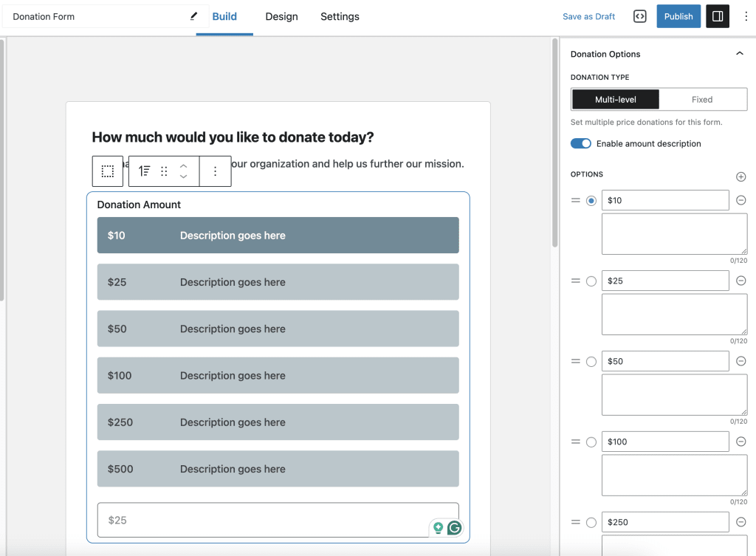
Task: Switch to the Design tab
Action: point(281,17)
